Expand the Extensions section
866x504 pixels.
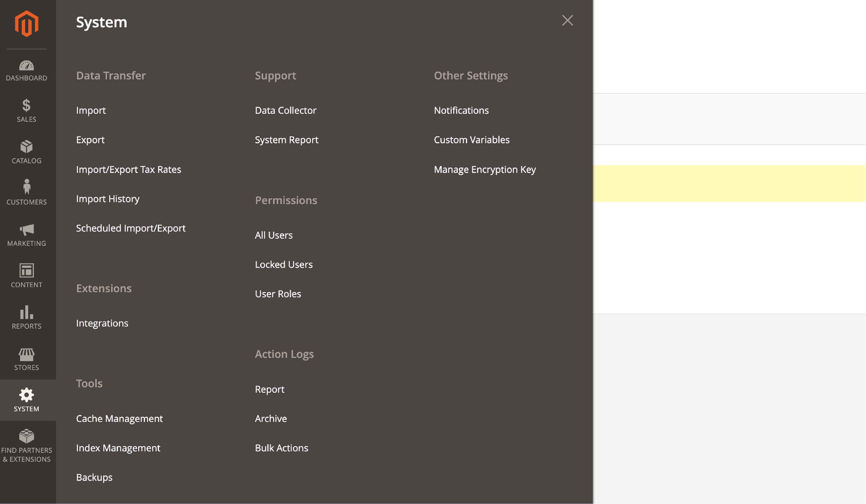pyautogui.click(x=104, y=288)
